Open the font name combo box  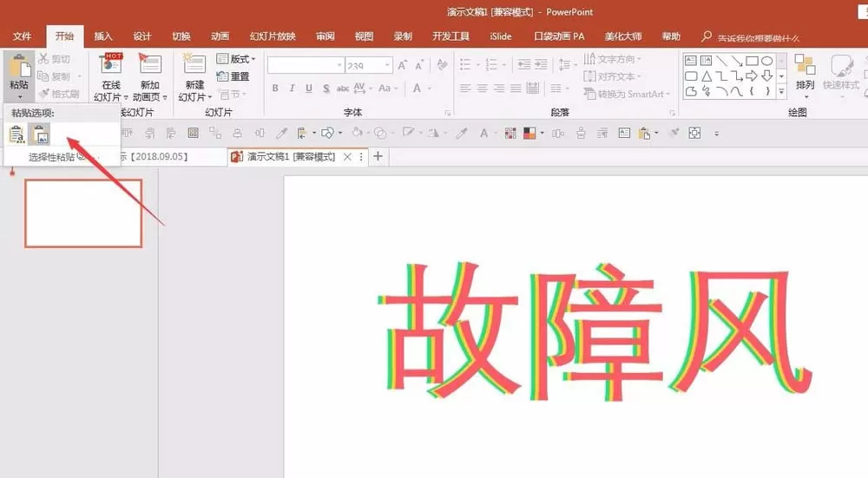(306, 65)
